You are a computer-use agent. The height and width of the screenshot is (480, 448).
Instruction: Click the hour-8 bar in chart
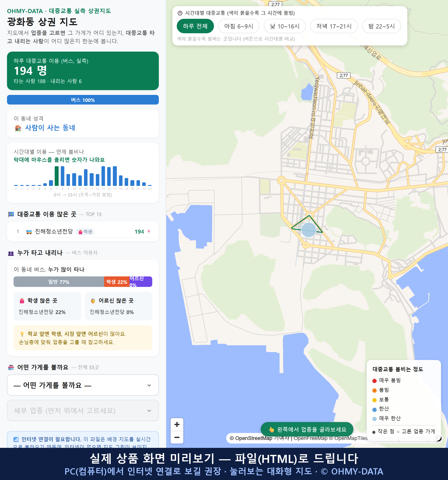coord(63,176)
